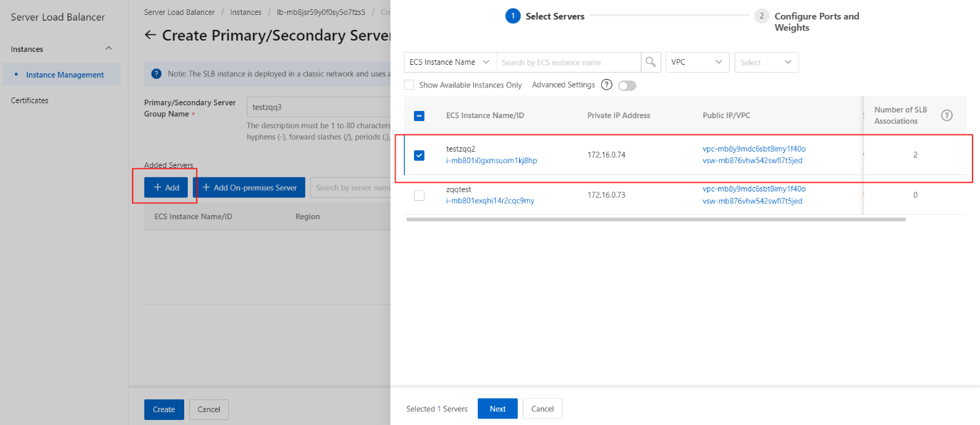Click Instances breadcrumb link
This screenshot has width=980, height=425.
coord(246,12)
